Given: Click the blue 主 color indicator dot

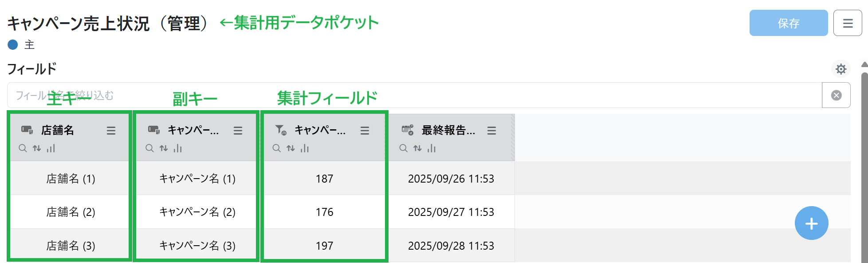Looking at the screenshot, I should click(x=13, y=44).
